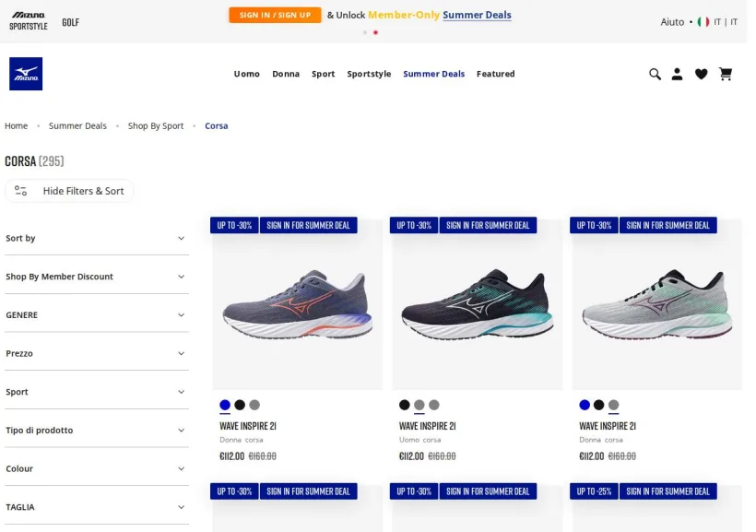Expand the GENERE filter

pyautogui.click(x=97, y=315)
